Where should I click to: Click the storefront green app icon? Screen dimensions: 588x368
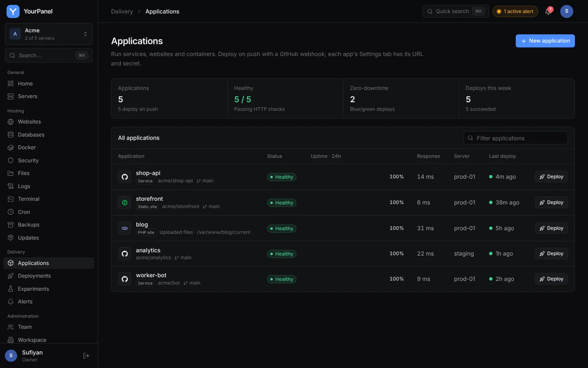tap(125, 202)
